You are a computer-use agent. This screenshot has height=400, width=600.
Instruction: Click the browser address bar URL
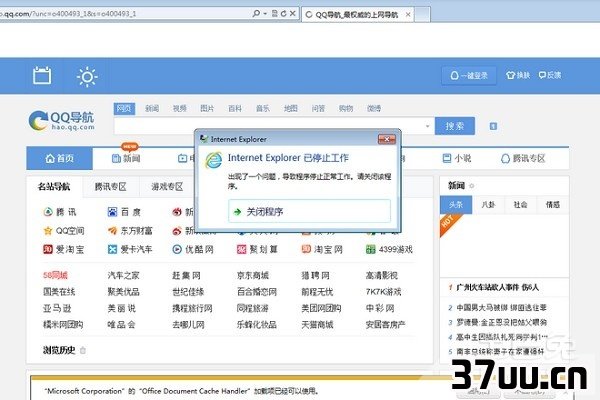pos(68,14)
